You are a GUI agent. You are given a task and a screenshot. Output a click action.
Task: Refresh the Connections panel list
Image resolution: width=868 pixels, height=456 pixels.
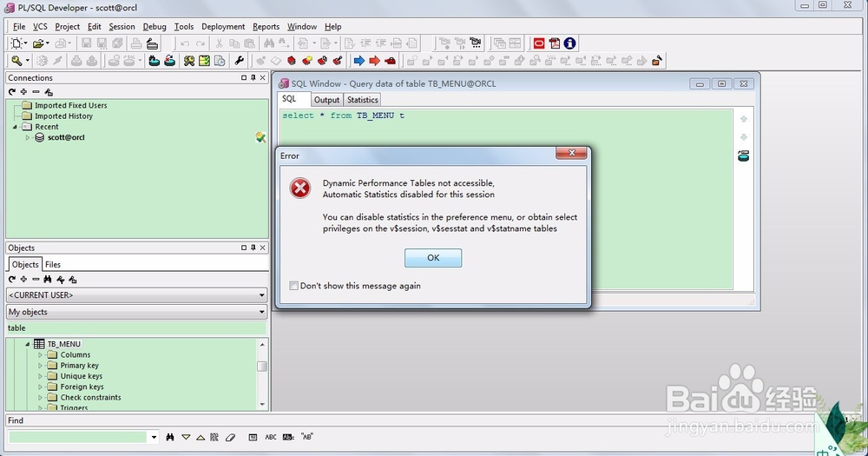tap(11, 92)
